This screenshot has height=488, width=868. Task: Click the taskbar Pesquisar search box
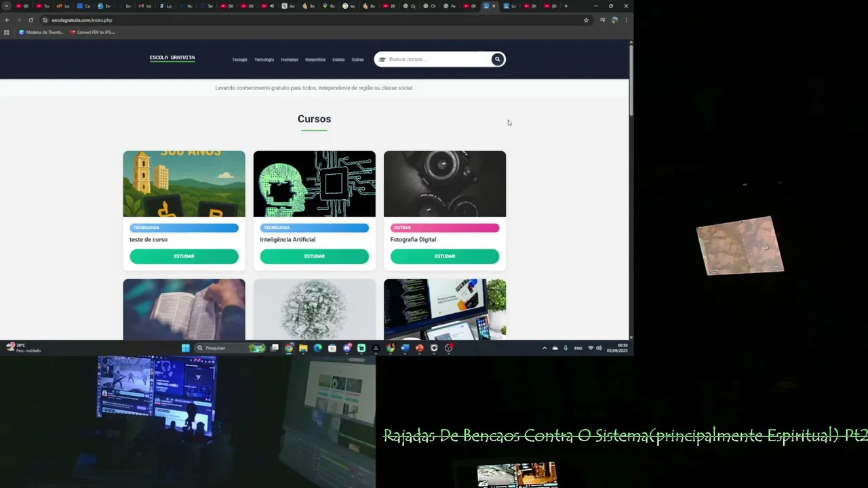click(x=230, y=348)
